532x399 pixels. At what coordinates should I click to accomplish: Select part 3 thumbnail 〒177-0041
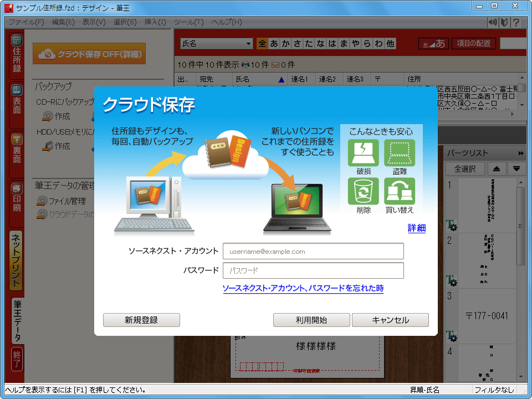(x=487, y=316)
